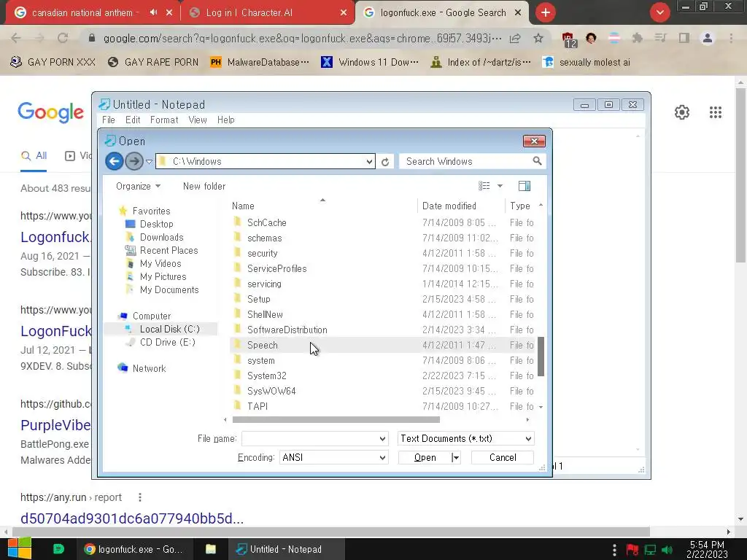Open Chrome's new tab with plus button

pyautogui.click(x=546, y=12)
